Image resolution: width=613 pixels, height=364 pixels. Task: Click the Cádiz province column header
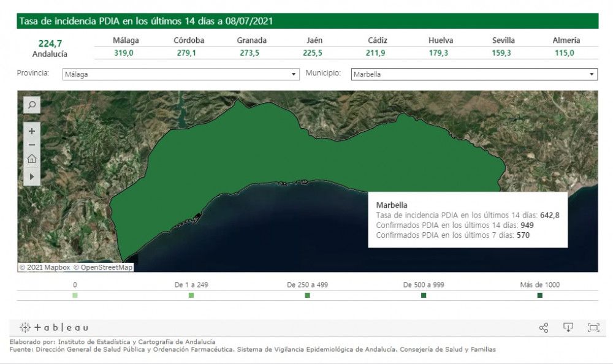(x=378, y=40)
